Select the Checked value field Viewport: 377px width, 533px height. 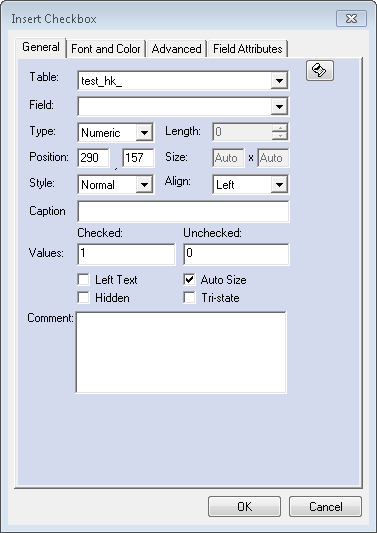coord(126,254)
